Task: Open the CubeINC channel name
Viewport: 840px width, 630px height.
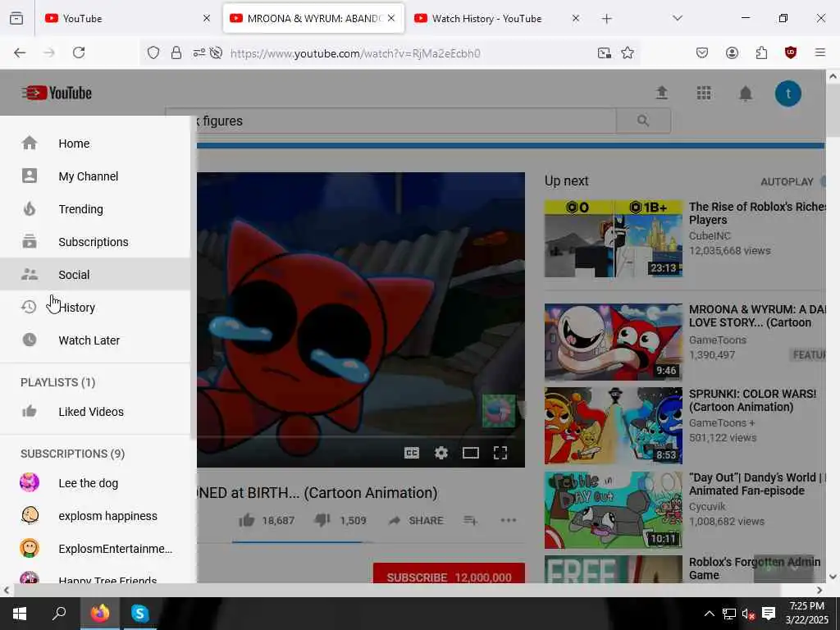Action: [x=710, y=235]
